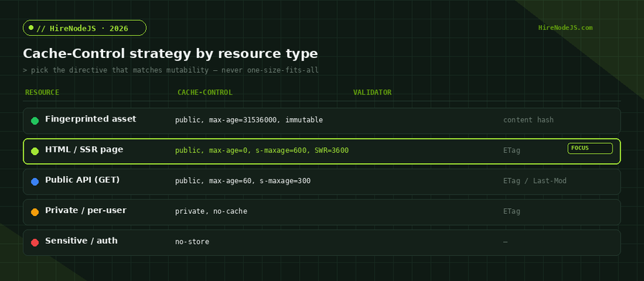Click the lime dot beside HTML / SSR page
This screenshot has width=644, height=281.
click(35, 151)
